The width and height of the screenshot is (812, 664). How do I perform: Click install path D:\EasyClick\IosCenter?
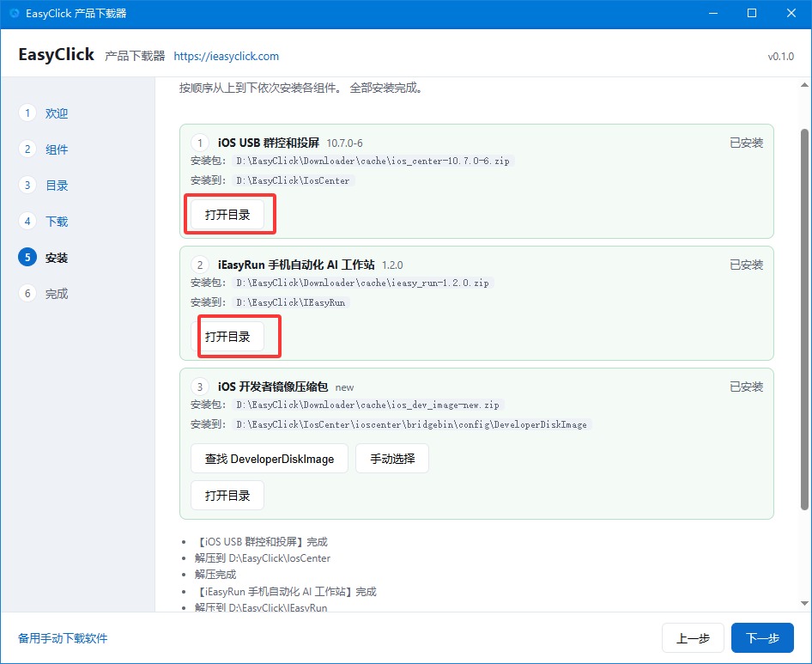pos(293,180)
